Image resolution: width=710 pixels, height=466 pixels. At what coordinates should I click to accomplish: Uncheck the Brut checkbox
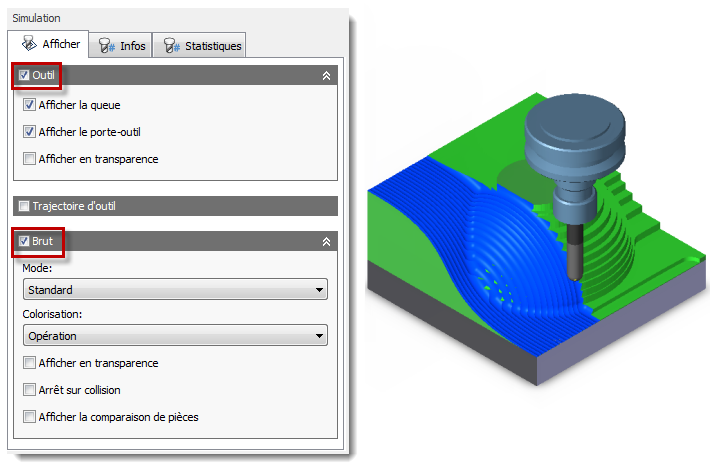point(24,241)
